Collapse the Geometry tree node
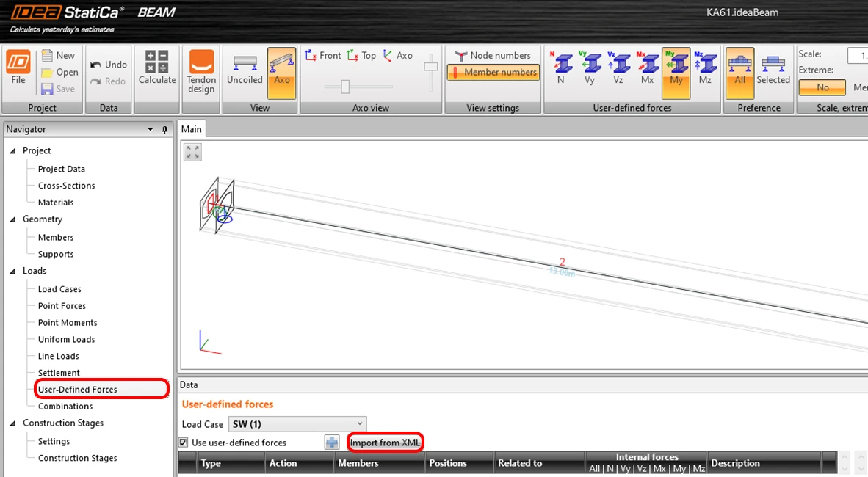Image resolution: width=868 pixels, height=477 pixels. coord(12,219)
